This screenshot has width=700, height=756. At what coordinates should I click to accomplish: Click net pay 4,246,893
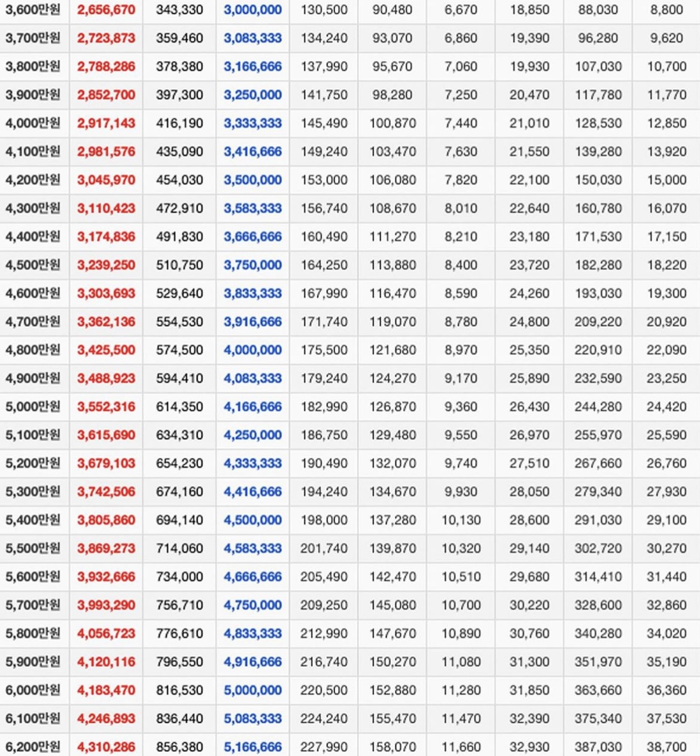point(106,719)
